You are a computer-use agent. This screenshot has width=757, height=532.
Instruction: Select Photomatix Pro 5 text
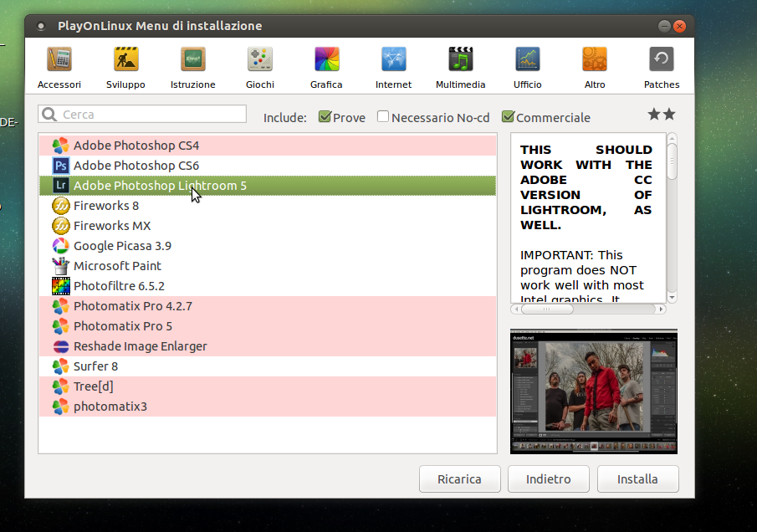[x=123, y=326]
